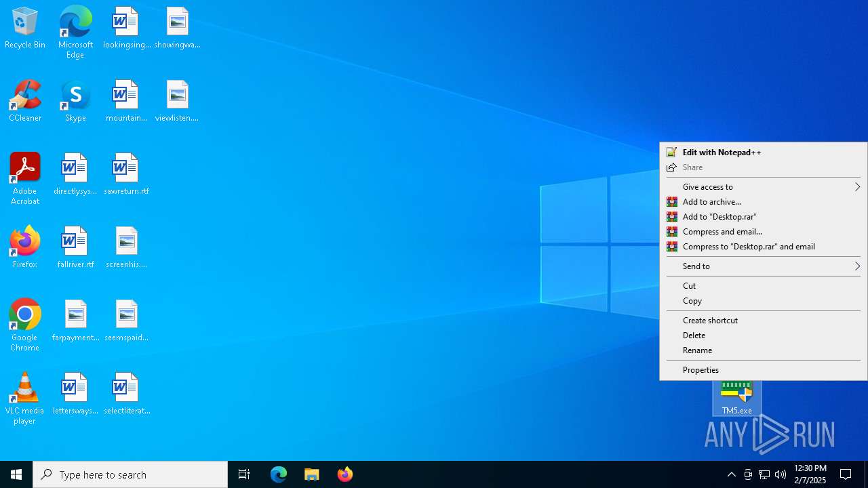Open the Start menu
The width and height of the screenshot is (868, 488).
click(x=16, y=474)
